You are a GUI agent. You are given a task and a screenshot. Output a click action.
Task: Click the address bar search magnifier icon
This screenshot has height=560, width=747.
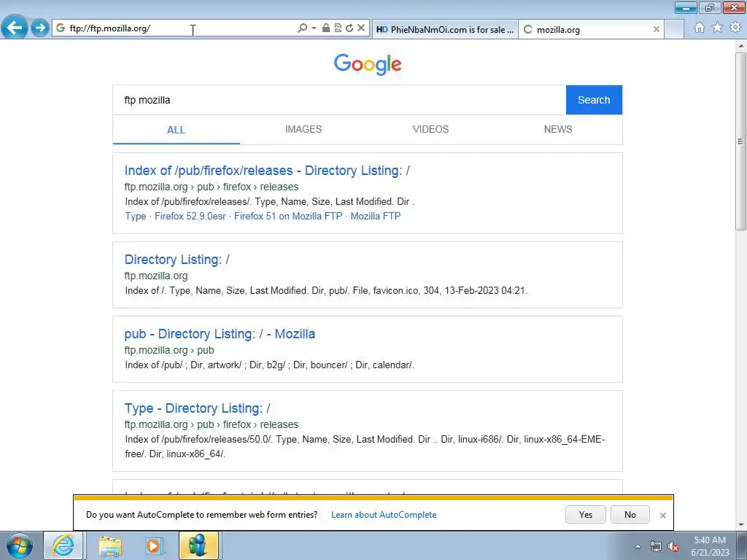click(302, 28)
